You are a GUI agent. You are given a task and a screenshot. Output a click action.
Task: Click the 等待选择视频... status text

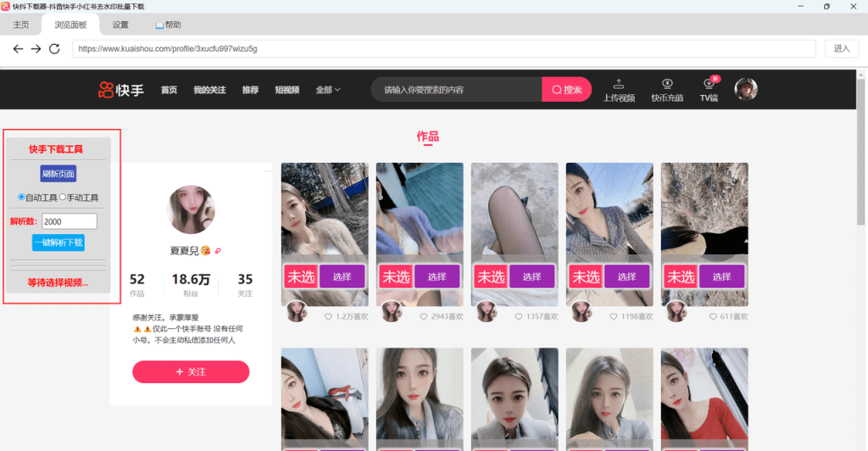[58, 282]
